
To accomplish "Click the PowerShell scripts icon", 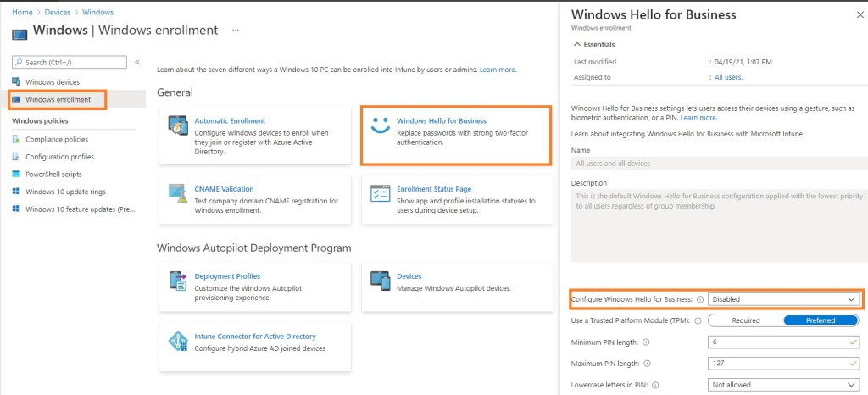I will 16,175.
